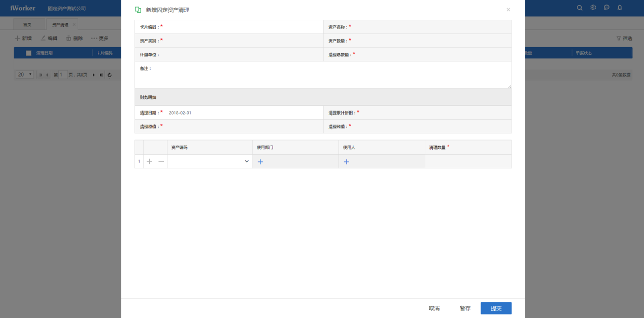Click the blue plus under 使用人
644x318 pixels.
pos(347,162)
